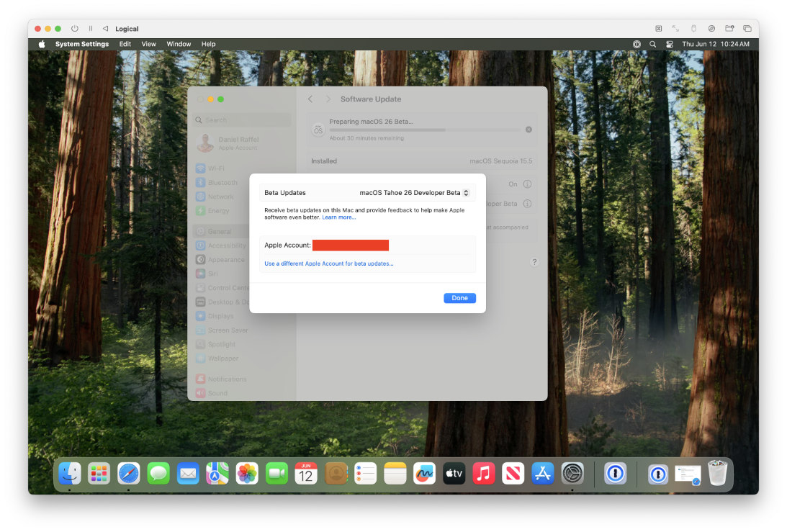The image size is (787, 532).
Task: Cancel the macOS 26 Beta preparation
Action: 529,130
